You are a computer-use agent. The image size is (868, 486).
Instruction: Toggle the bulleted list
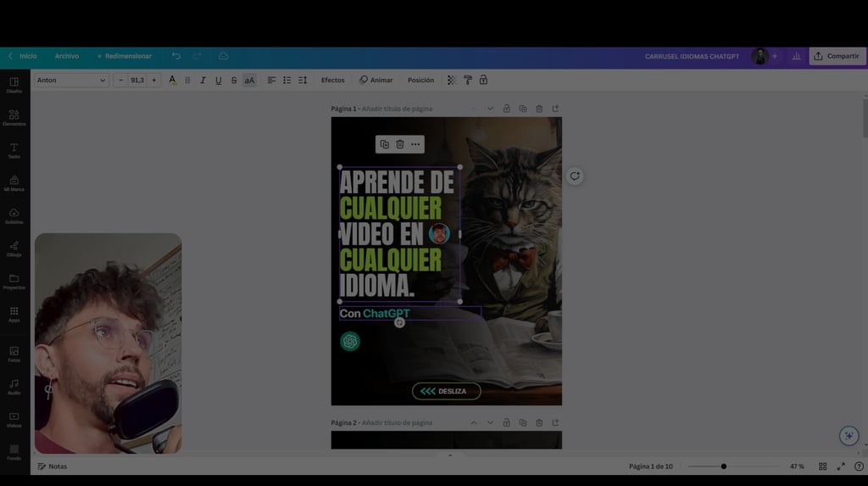(287, 81)
